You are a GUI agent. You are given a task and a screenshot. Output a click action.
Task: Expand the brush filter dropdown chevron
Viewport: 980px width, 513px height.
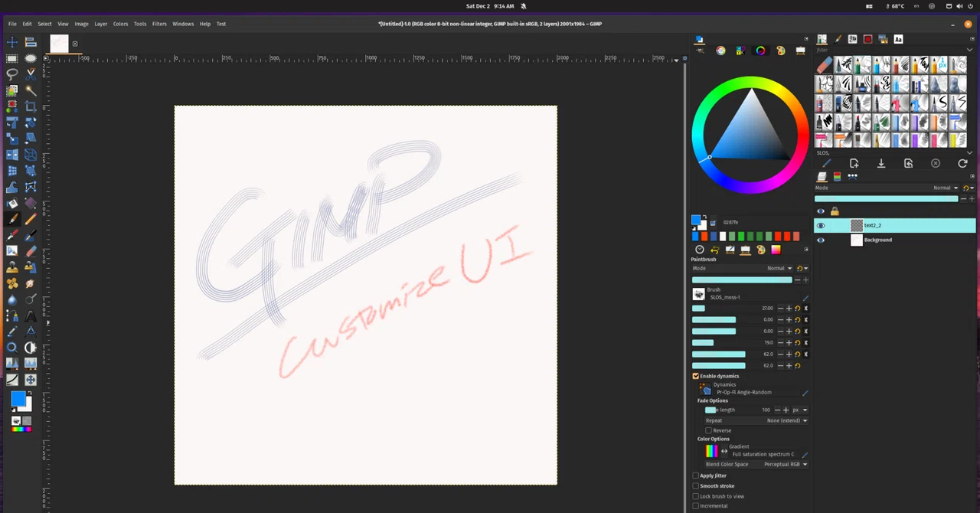click(970, 50)
